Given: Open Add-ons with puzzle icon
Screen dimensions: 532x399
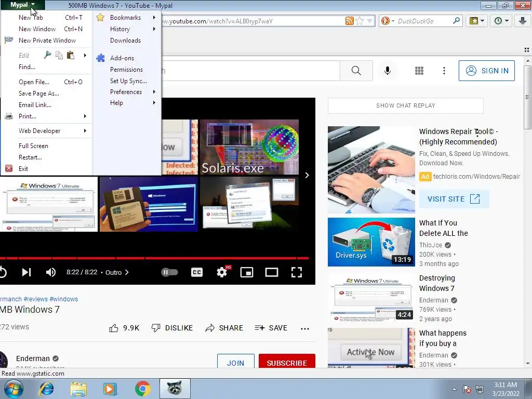Looking at the screenshot, I should click(x=127, y=58).
